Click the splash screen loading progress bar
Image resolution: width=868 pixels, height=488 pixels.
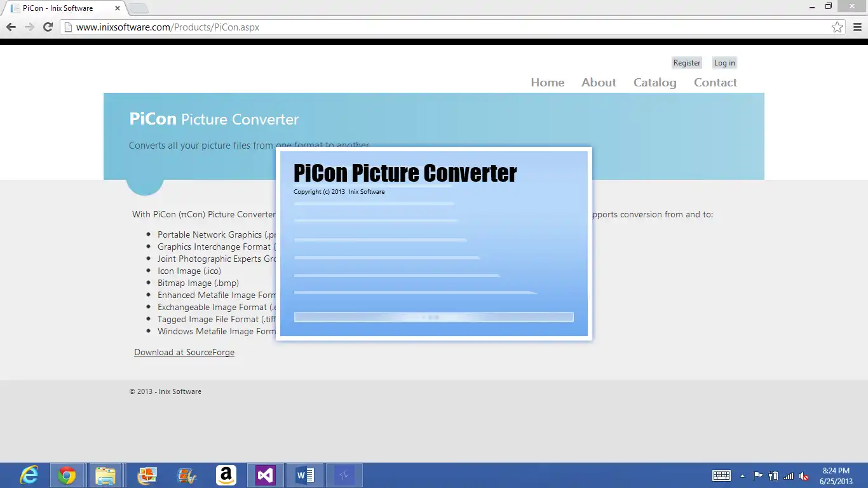434,317
